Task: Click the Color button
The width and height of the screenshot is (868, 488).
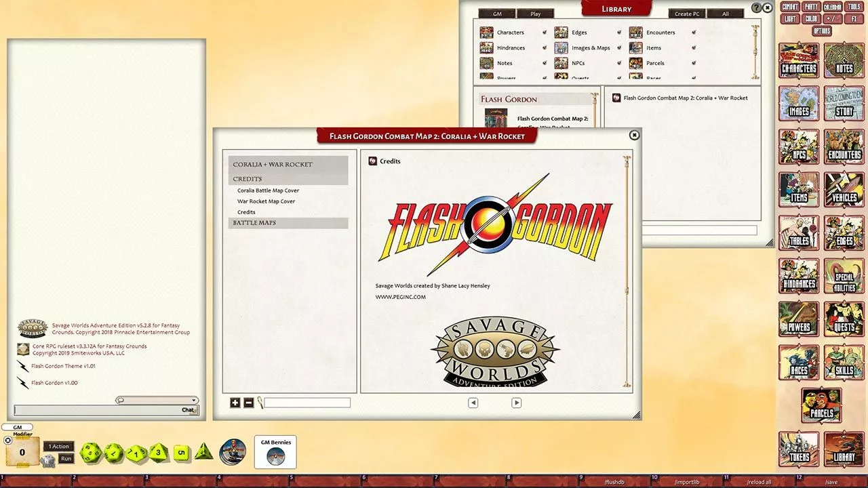Action: point(811,19)
